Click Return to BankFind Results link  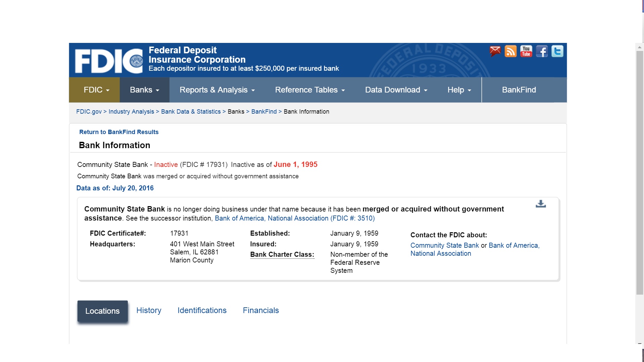118,131
